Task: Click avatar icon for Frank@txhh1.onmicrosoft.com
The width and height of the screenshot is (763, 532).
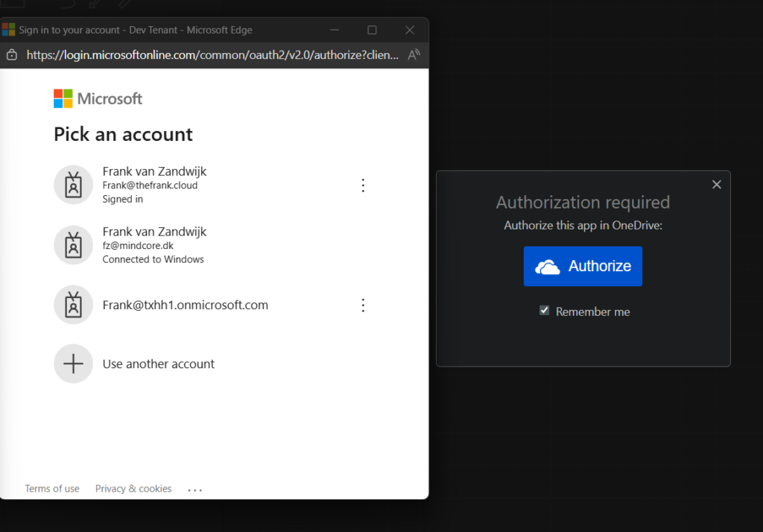Action: tap(73, 305)
